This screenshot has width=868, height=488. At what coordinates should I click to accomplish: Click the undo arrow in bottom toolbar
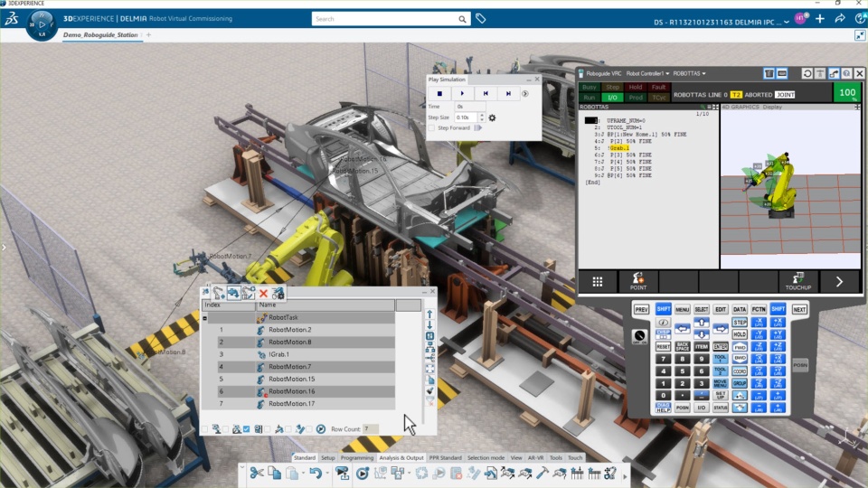tap(316, 473)
